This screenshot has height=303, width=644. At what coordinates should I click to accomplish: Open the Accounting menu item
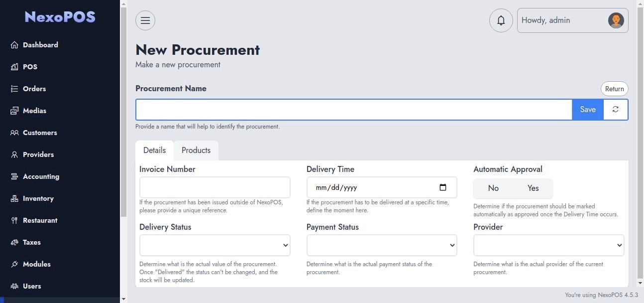tap(60, 176)
